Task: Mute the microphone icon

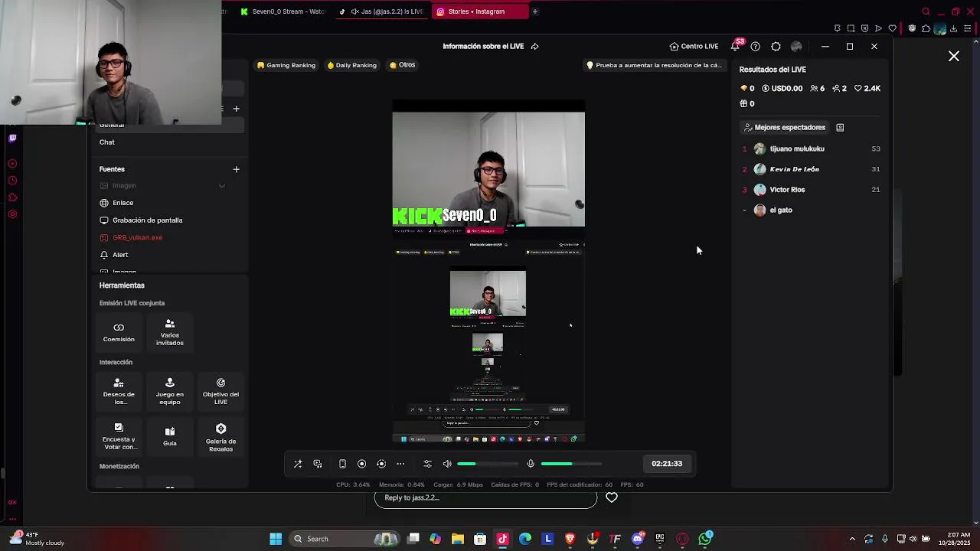Action: pyautogui.click(x=531, y=464)
